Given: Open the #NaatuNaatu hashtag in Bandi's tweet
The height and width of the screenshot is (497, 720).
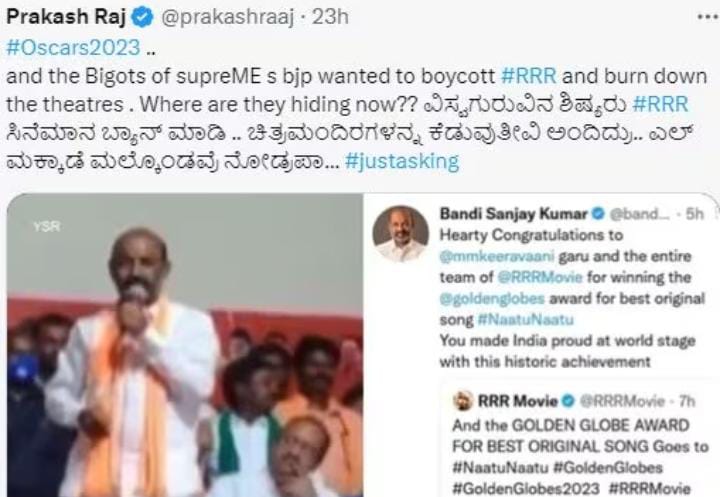Looking at the screenshot, I should (525, 319).
